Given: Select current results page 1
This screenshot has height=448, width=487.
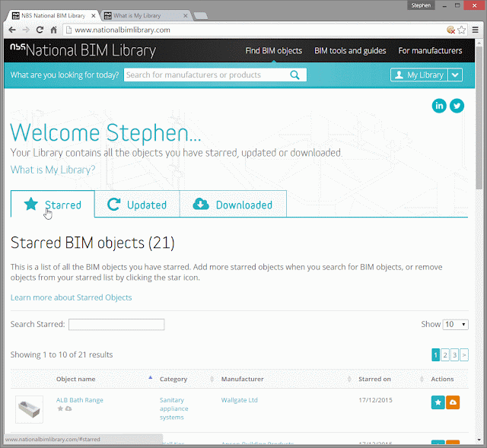Looking at the screenshot, I should coord(435,355).
